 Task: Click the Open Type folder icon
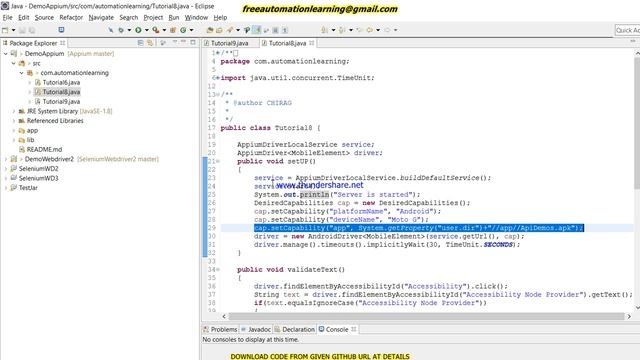point(210,30)
